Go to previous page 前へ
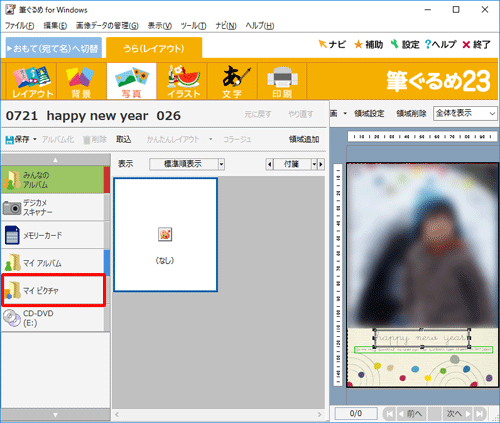 [411, 414]
